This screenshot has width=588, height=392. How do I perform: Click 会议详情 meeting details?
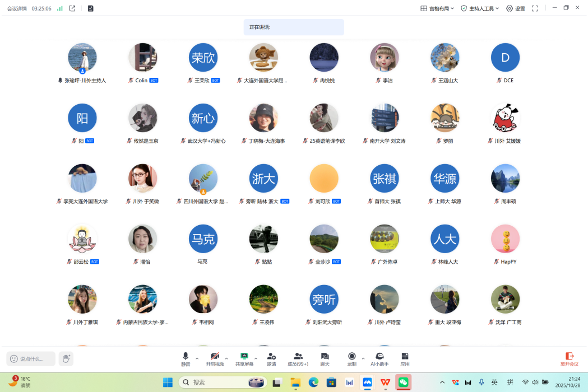tap(17, 8)
